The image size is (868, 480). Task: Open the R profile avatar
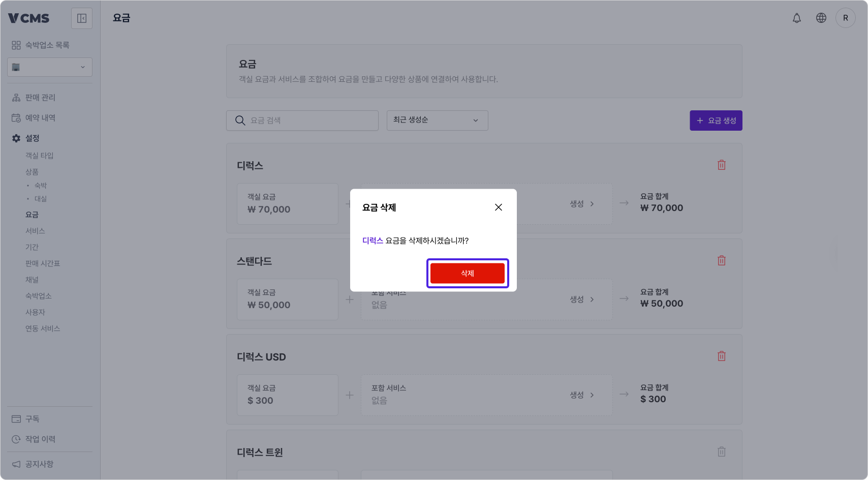click(x=846, y=18)
